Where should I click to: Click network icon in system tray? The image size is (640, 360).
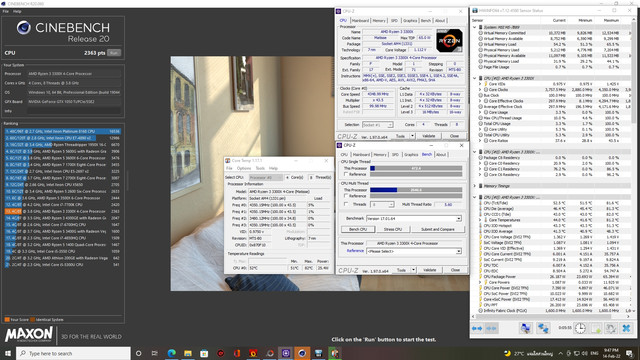pos(576,353)
